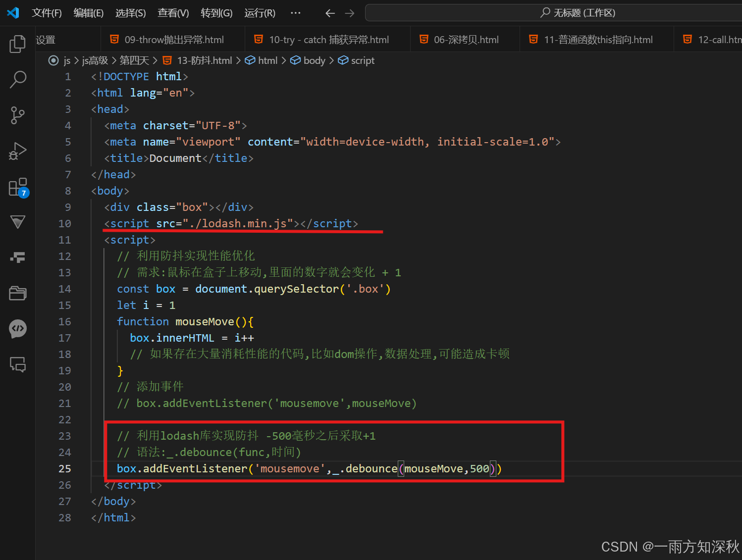
Task: Click the mouseMove function name on line 16
Action: tap(205, 321)
